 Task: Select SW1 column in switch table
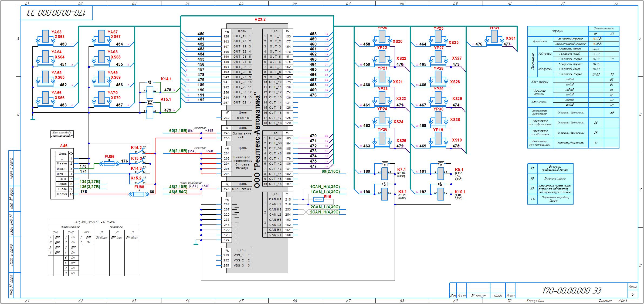pyautogui.click(x=56, y=232)
